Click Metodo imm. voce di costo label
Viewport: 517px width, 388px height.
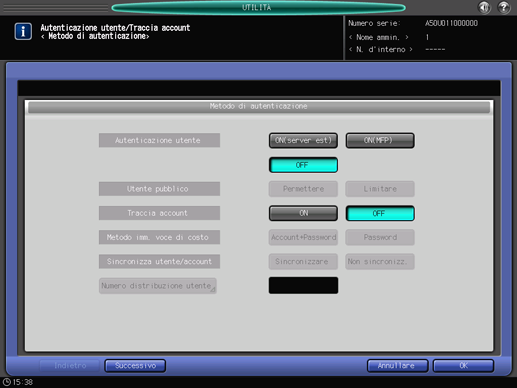159,237
